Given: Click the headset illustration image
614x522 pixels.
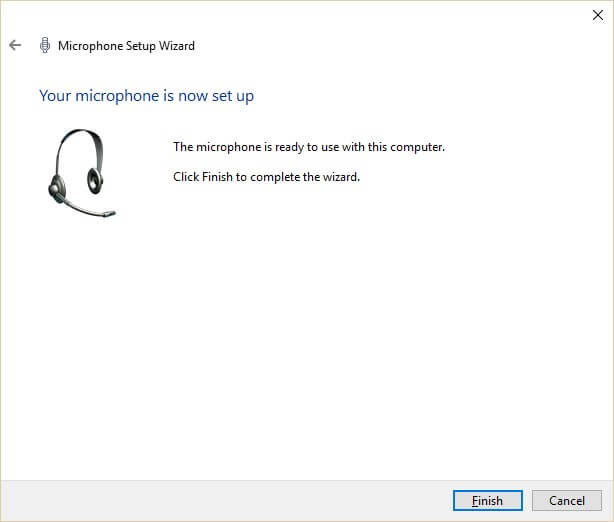Looking at the screenshot, I should coord(82,173).
